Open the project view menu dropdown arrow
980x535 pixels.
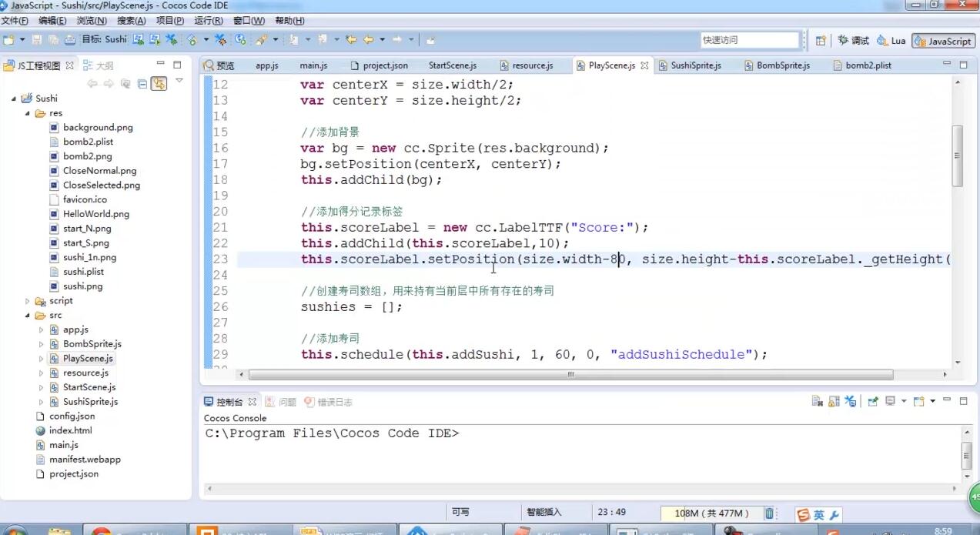coord(179,81)
